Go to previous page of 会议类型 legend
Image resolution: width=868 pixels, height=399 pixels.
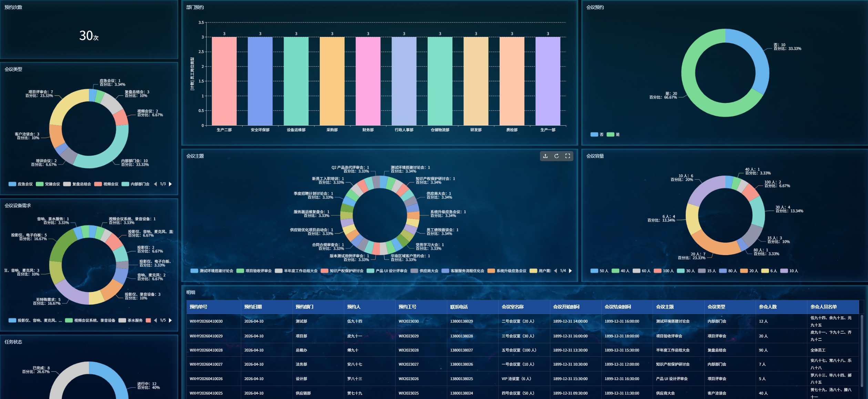155,184
